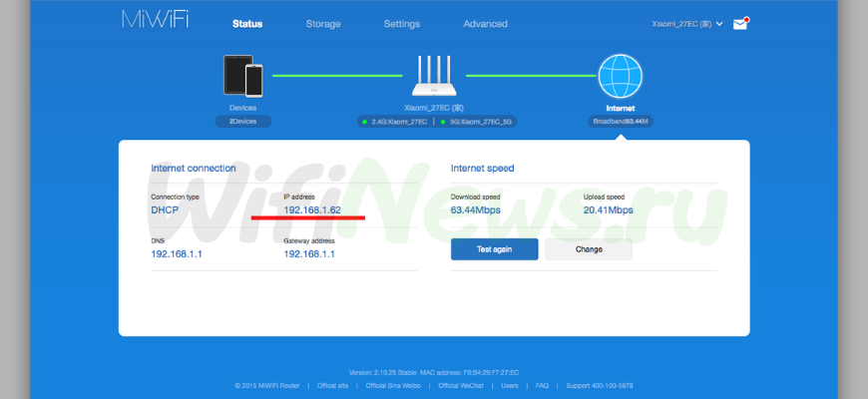868x399 pixels.
Task: Open the Storage tab
Action: 322,24
